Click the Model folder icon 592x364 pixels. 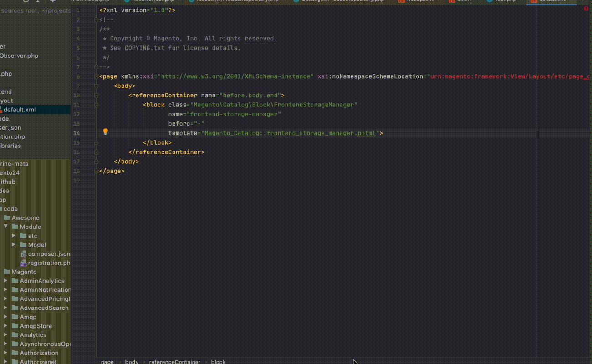(x=23, y=245)
